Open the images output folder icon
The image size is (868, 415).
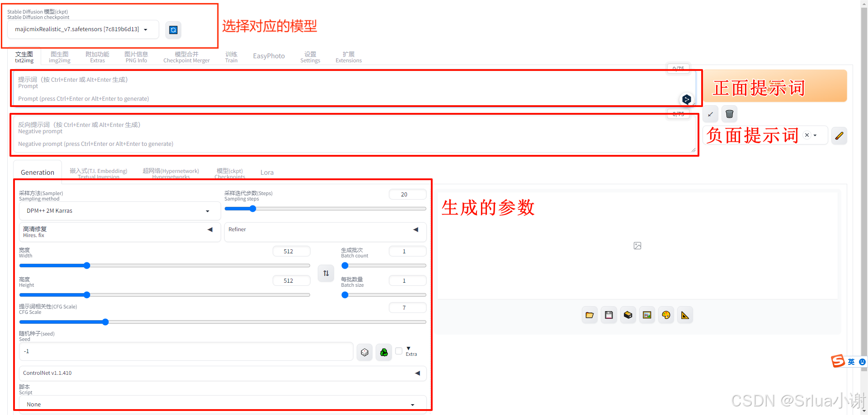tap(590, 315)
